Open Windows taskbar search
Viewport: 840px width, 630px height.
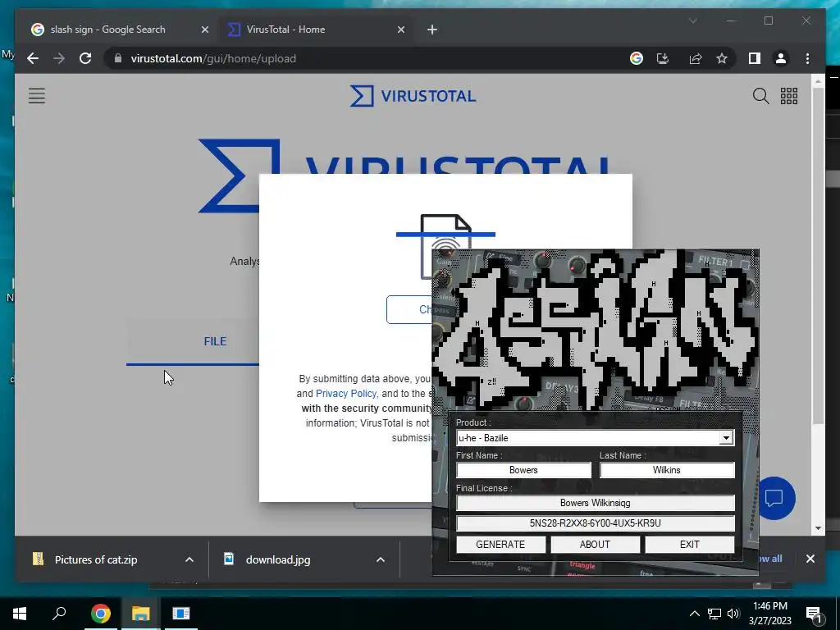(59, 614)
